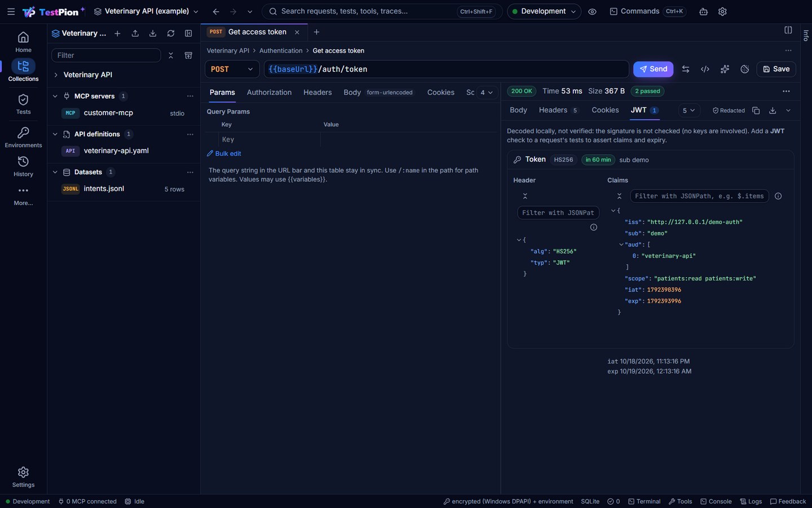
Task: Open the gear settings icon in the top bar
Action: pos(722,11)
